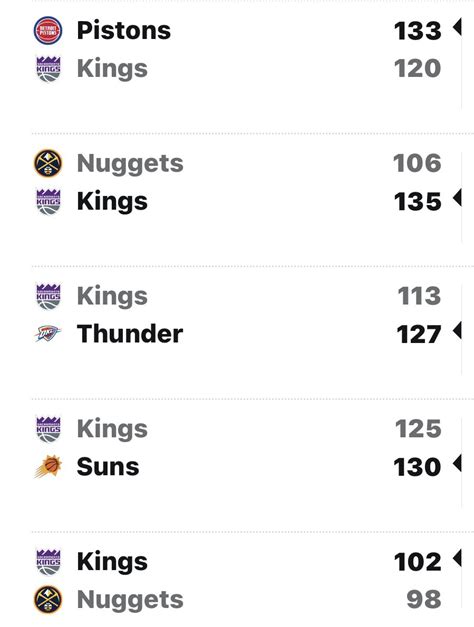Open the Nuggets name beside 98
Screen dimensions: 474x627
click(130, 599)
